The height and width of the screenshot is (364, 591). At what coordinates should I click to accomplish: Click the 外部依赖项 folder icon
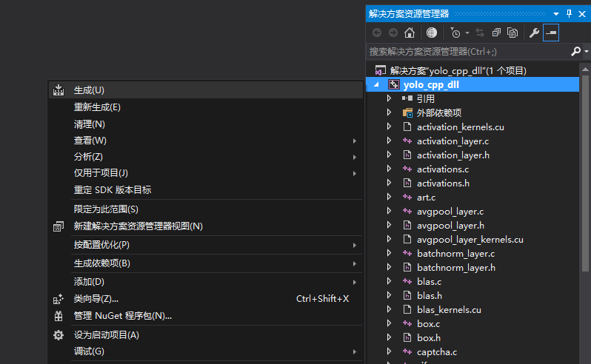(x=407, y=112)
